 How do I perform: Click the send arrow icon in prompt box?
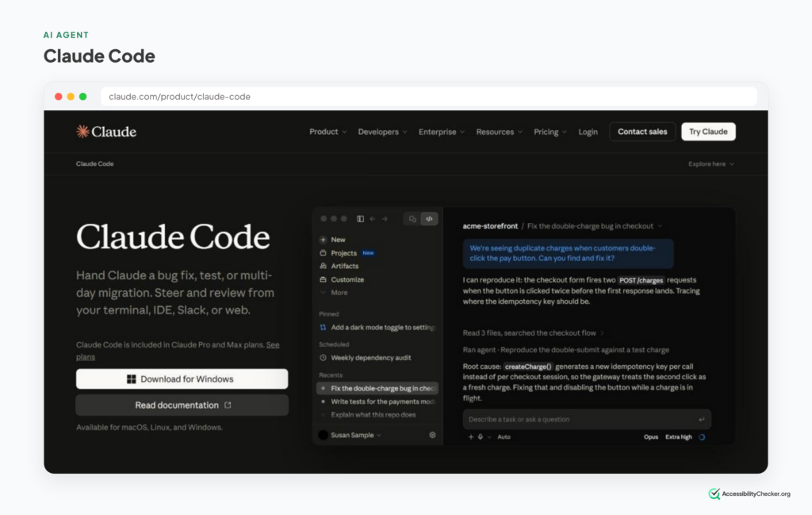pos(701,419)
